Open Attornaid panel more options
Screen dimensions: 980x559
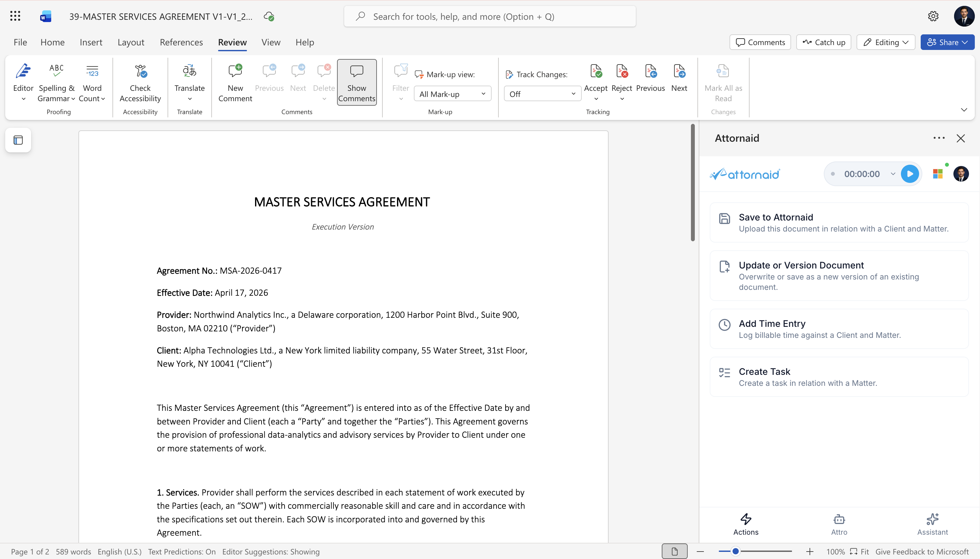(x=939, y=138)
